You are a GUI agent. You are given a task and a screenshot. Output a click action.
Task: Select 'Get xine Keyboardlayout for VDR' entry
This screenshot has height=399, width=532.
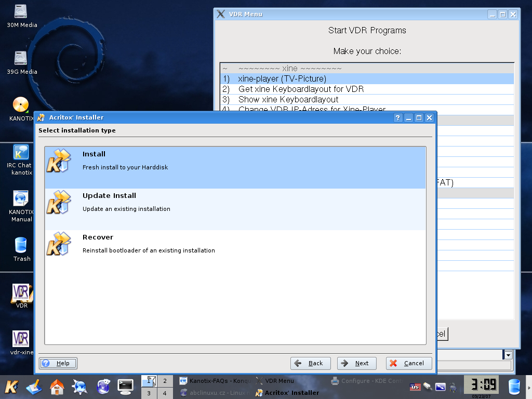367,89
